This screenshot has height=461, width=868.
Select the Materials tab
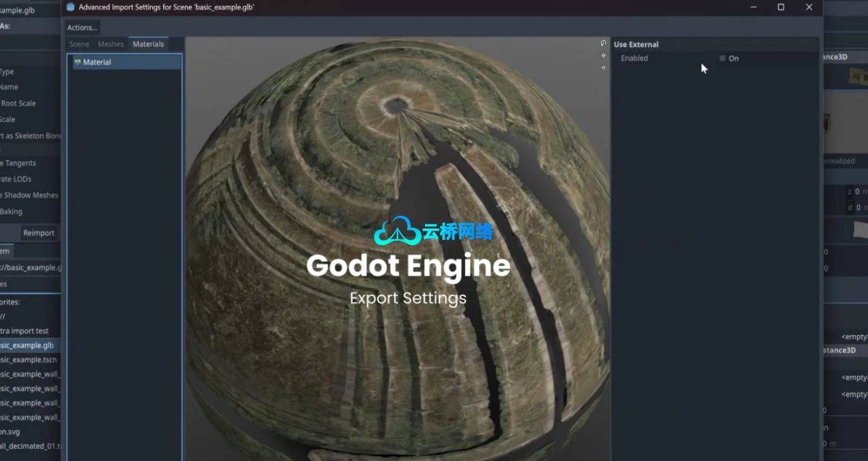pos(148,44)
